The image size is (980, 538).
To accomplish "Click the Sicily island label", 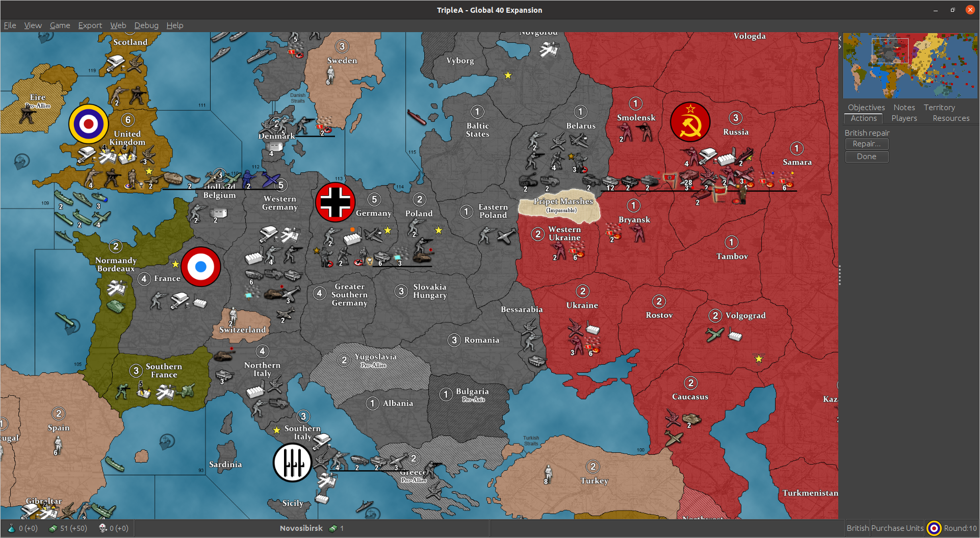I will tap(293, 503).
